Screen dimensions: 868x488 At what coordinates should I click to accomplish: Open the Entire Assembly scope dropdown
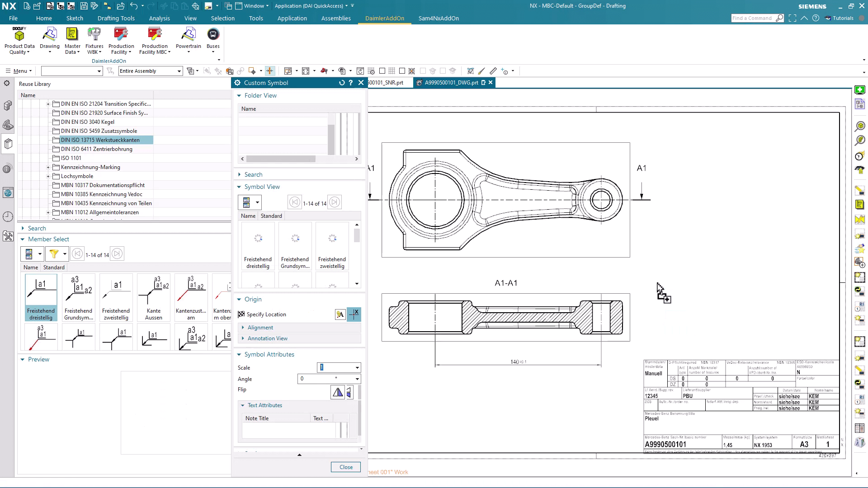pos(179,71)
